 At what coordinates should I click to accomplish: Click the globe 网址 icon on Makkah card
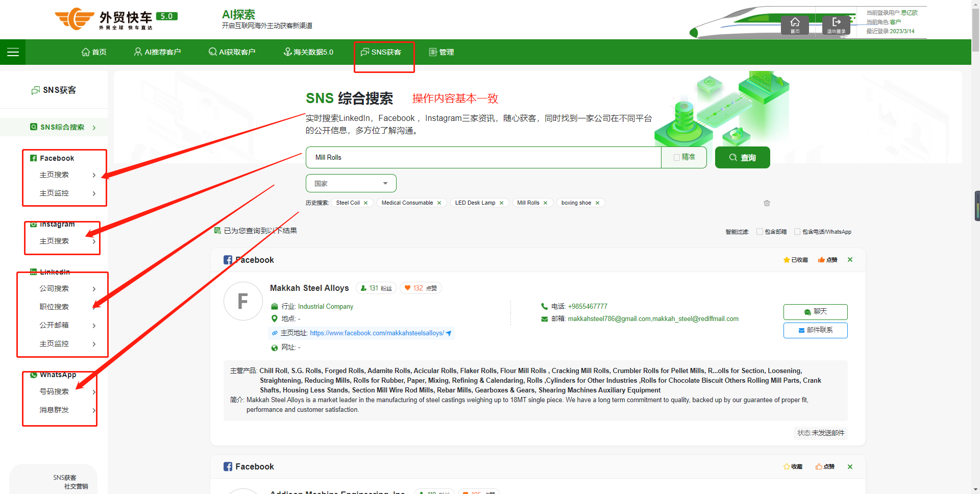(274, 348)
